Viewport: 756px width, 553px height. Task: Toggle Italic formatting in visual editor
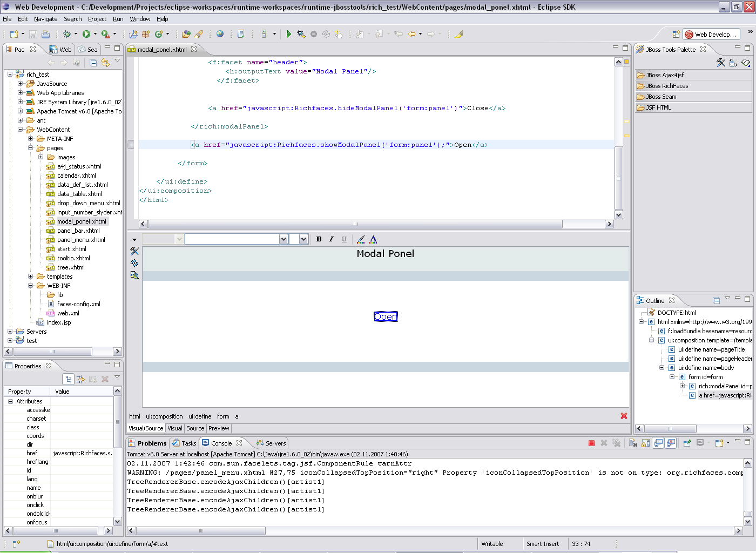(331, 239)
